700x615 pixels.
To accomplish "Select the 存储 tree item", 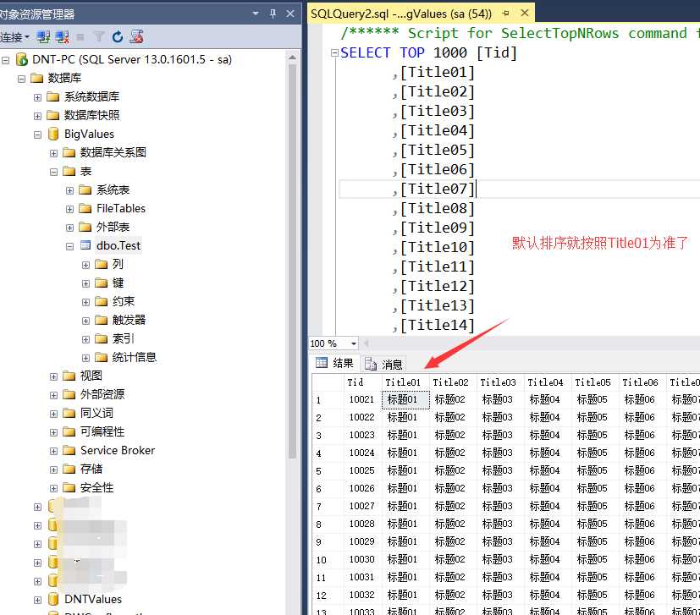I will [91, 469].
